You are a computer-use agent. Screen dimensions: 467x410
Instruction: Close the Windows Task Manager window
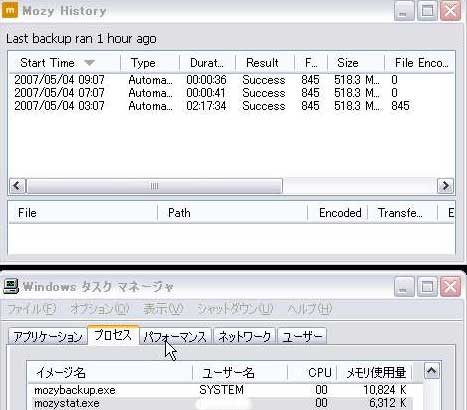pos(451,287)
